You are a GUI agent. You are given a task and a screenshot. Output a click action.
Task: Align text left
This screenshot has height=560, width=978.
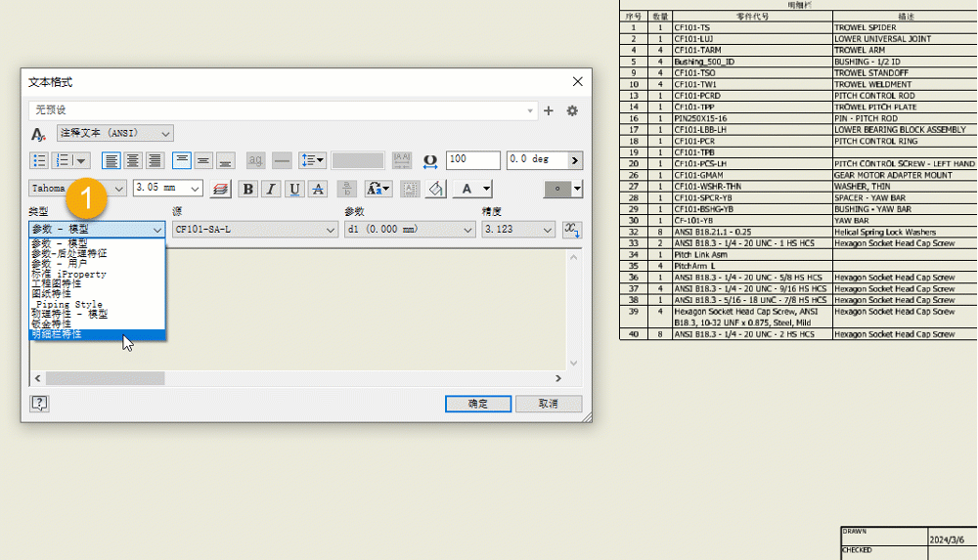point(111,160)
